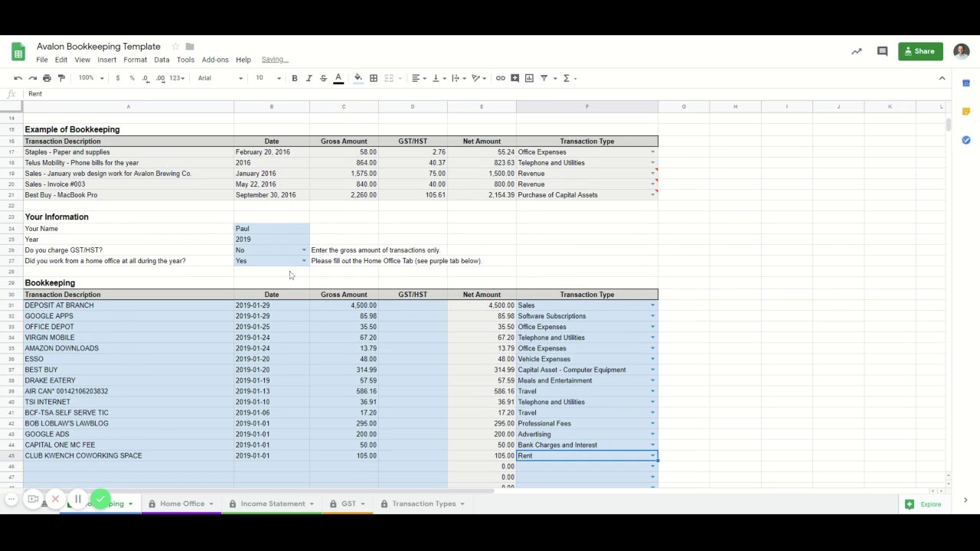
Task: Hide the menus with collapse arrow
Action: pos(942,78)
